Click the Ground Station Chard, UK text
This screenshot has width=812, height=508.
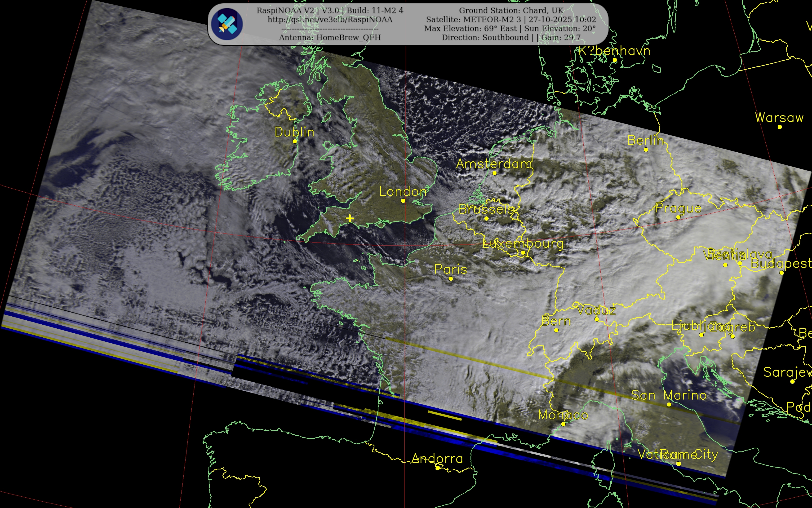[511, 10]
